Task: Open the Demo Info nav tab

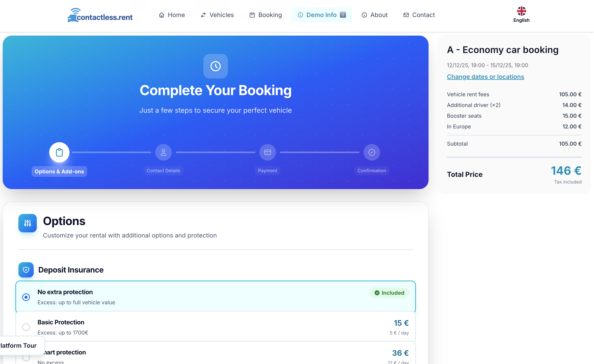Action: tap(321, 15)
